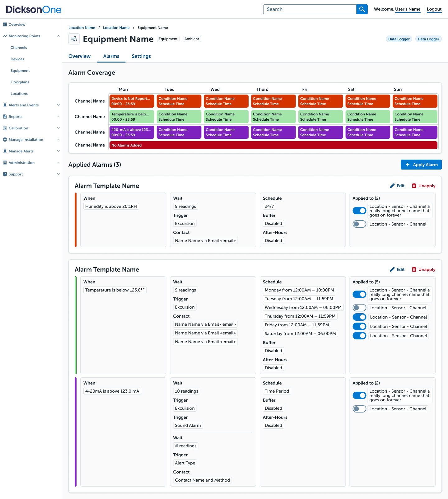Click the Apply Alarm button
Image resolution: width=448 pixels, height=499 pixels.
421,165
